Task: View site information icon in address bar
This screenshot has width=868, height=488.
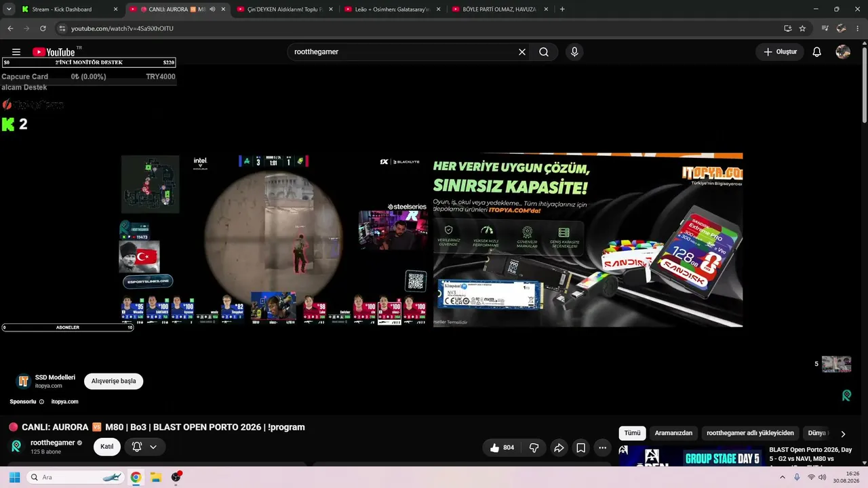Action: (62, 28)
